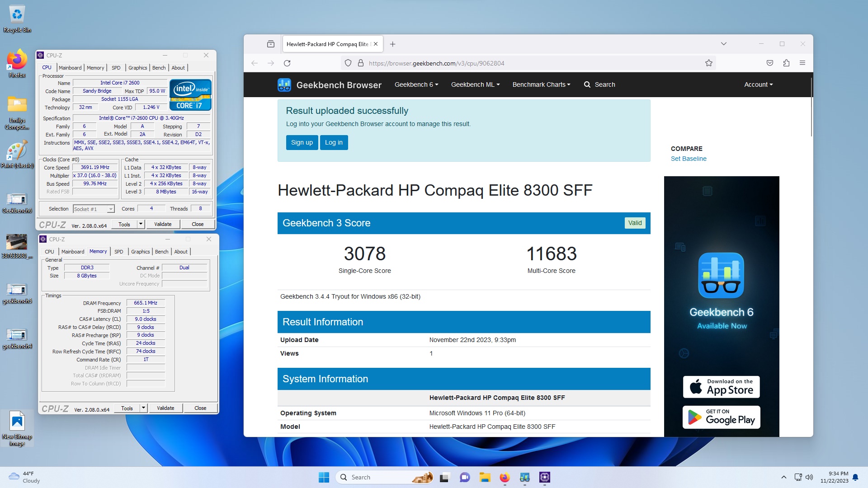Click Firefox forward navigation arrow
868x488 pixels.
pyautogui.click(x=271, y=63)
